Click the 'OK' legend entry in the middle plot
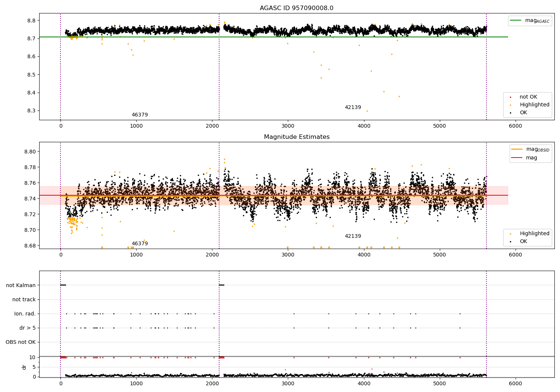The height and width of the screenshot is (392, 560). tap(519, 242)
